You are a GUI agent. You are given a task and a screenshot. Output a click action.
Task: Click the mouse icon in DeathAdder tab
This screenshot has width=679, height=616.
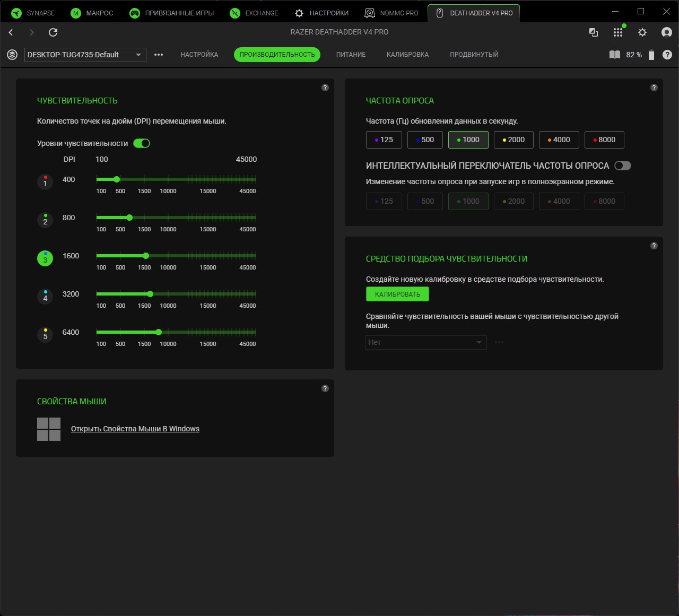pyautogui.click(x=439, y=13)
